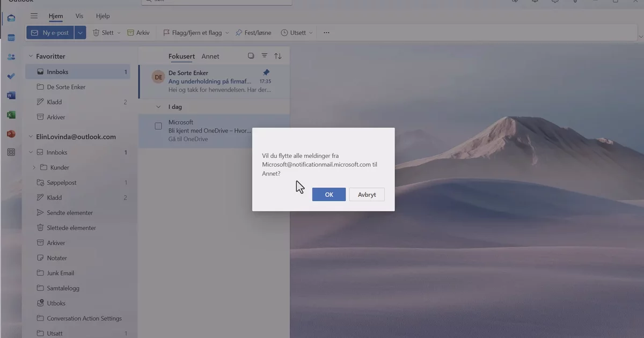
Task: Open the three-dot more toolbar options
Action: coord(326,33)
